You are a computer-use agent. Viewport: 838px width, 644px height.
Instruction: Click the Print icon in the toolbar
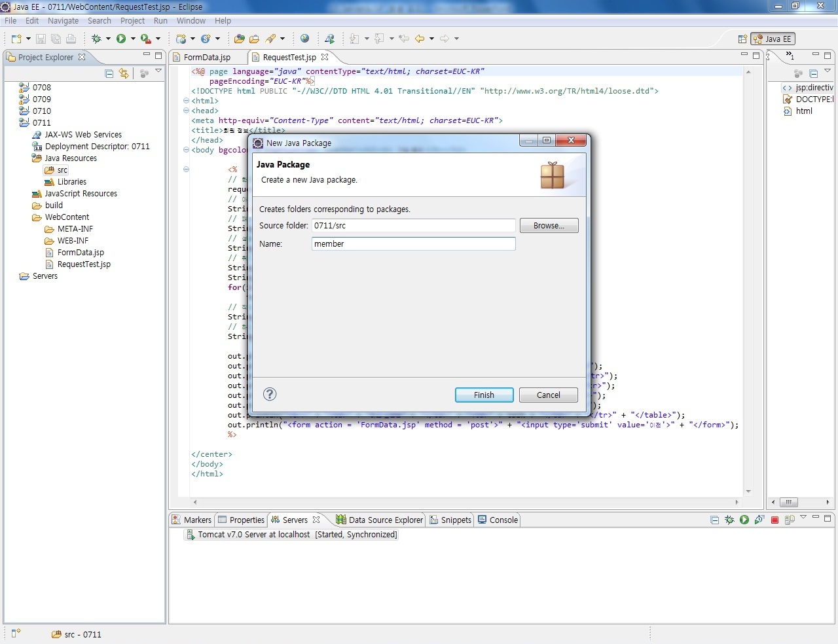(x=71, y=39)
